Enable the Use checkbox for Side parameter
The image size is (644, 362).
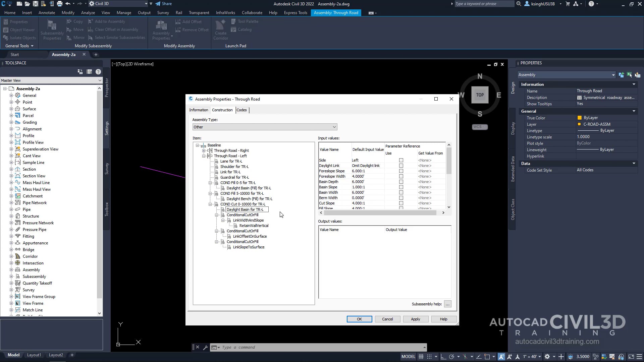401,160
